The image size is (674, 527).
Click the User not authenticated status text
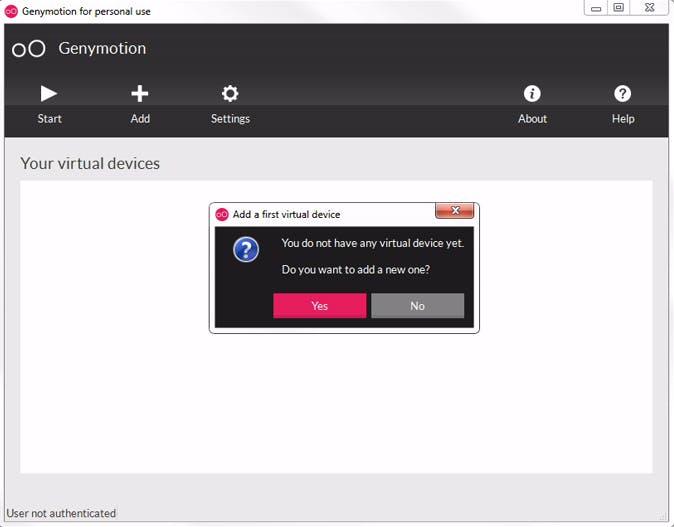(x=61, y=513)
